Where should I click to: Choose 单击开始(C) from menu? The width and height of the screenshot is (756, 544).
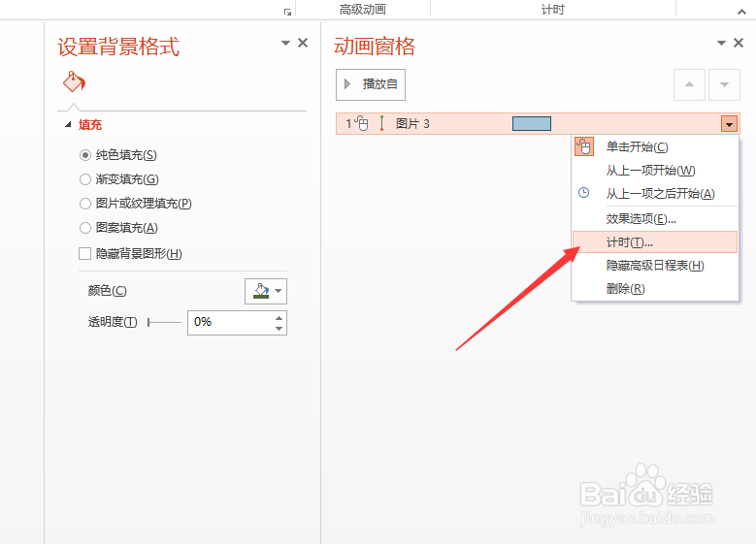[x=655, y=147]
